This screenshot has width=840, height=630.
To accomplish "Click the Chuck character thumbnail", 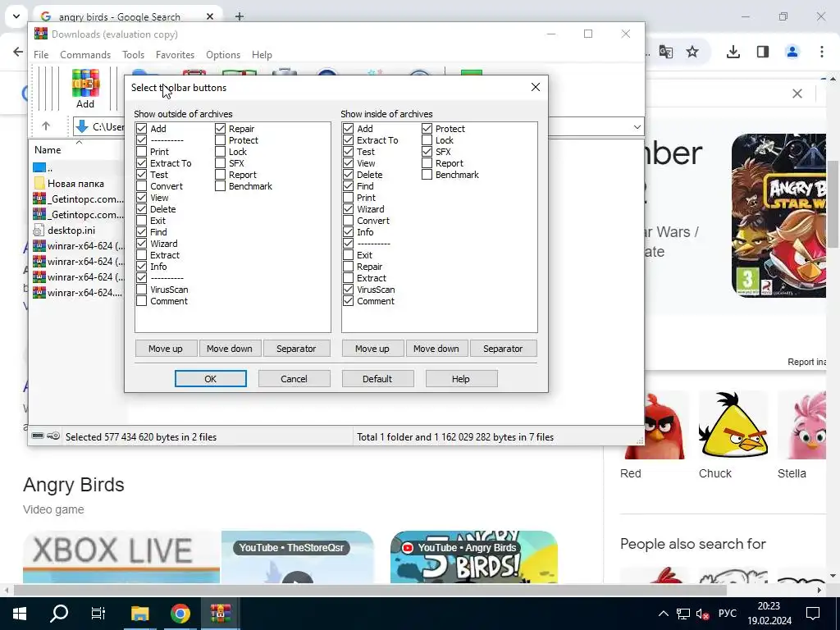I will (733, 424).
